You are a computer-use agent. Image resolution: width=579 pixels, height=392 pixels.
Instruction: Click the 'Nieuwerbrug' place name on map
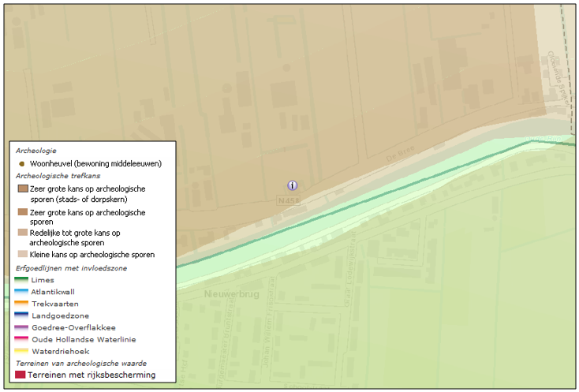coord(232,294)
